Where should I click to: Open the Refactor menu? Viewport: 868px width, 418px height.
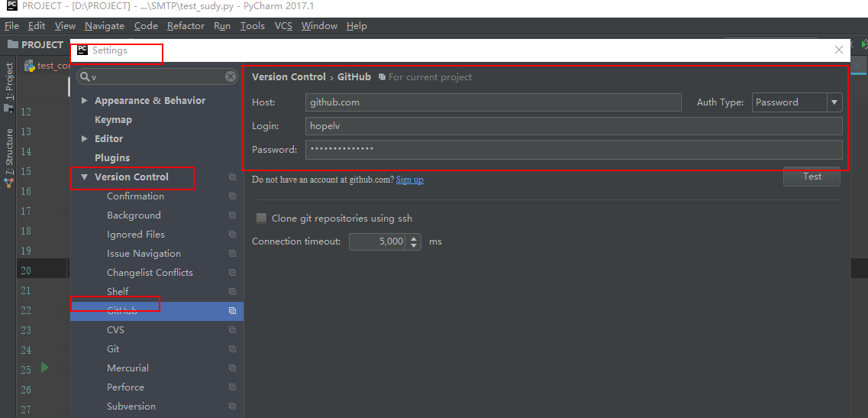tap(186, 25)
